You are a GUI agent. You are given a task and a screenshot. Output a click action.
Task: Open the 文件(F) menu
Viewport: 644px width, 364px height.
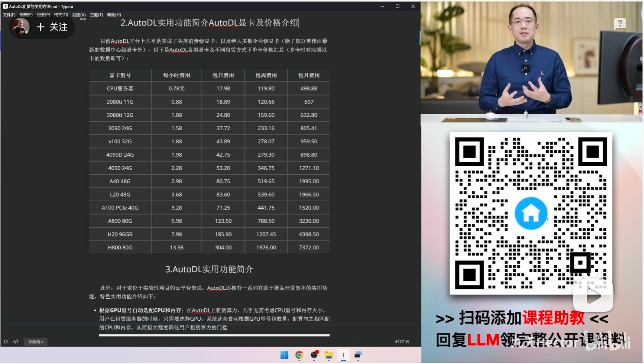click(x=9, y=15)
